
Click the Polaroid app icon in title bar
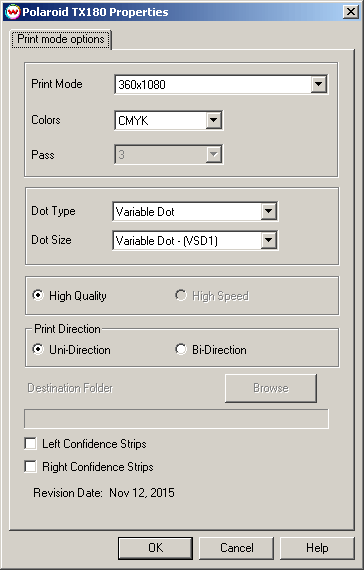(x=12, y=12)
